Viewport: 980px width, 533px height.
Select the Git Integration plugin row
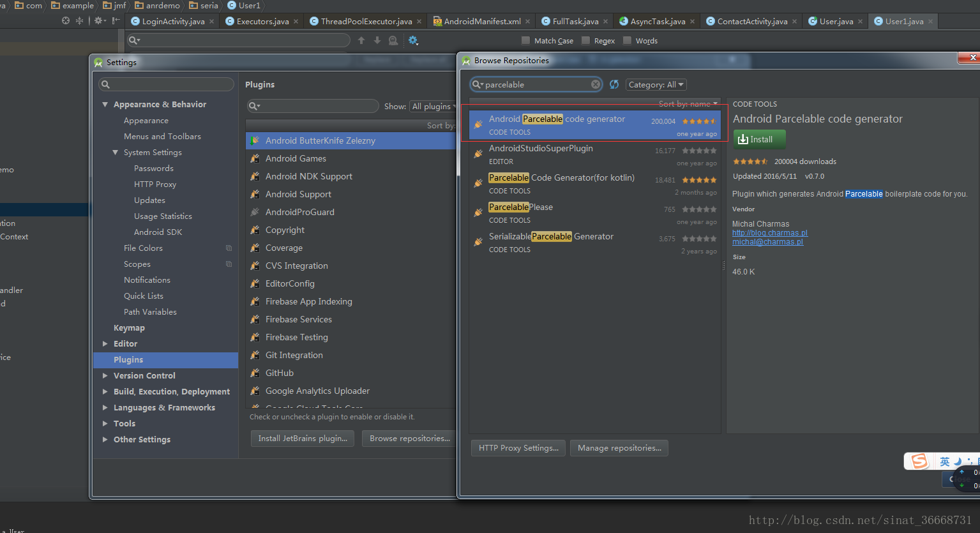(x=351, y=355)
